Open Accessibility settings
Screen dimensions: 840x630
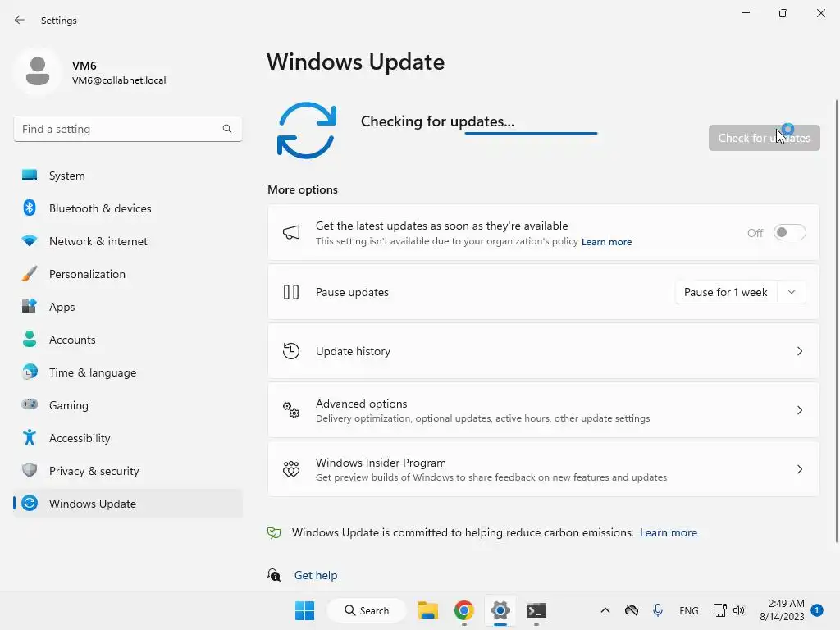point(128,438)
